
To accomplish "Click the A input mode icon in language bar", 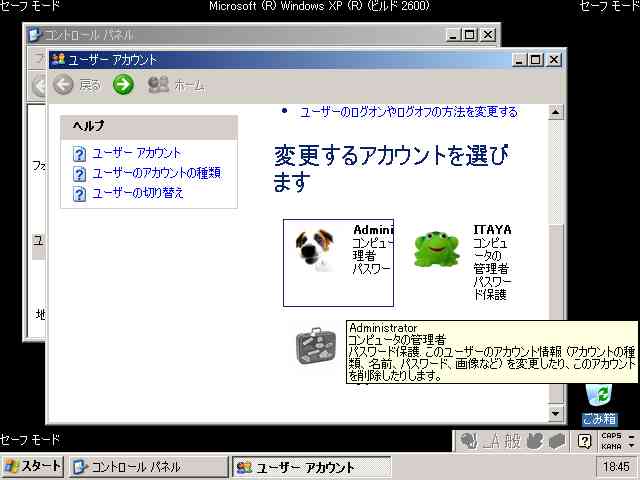I will 491,441.
